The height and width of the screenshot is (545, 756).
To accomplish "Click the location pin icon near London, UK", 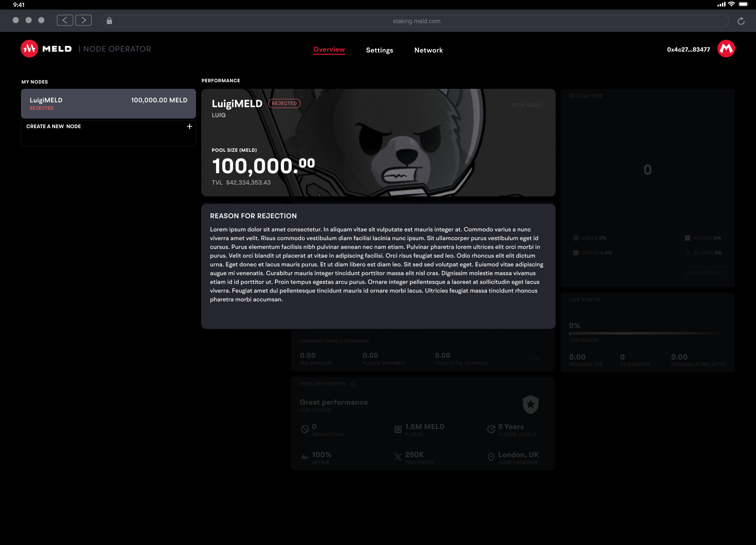I will coord(491,457).
